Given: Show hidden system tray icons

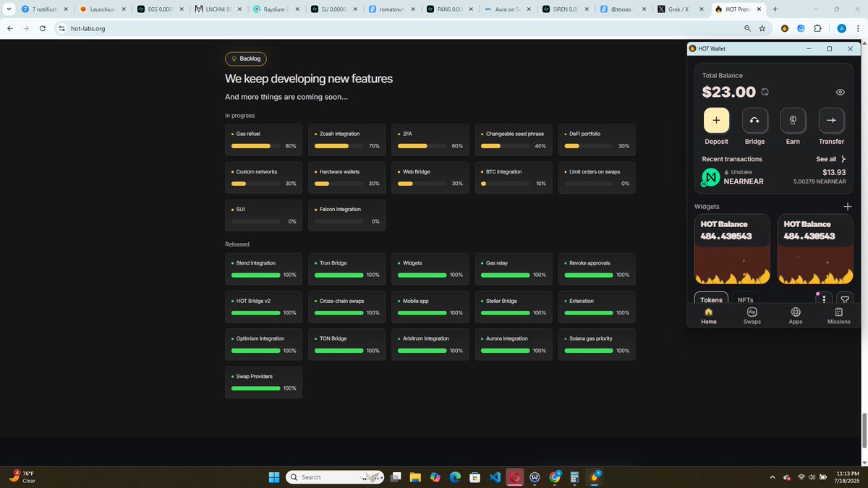Looking at the screenshot, I should pyautogui.click(x=772, y=477).
